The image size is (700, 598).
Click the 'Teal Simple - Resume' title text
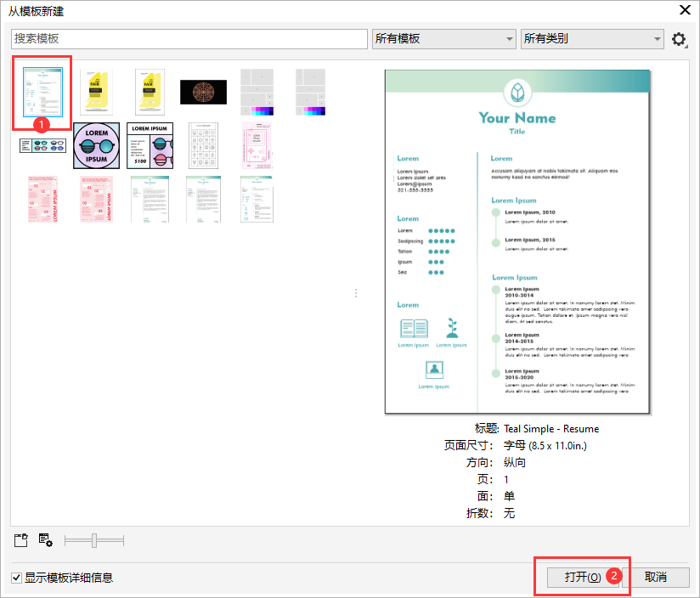coord(551,429)
